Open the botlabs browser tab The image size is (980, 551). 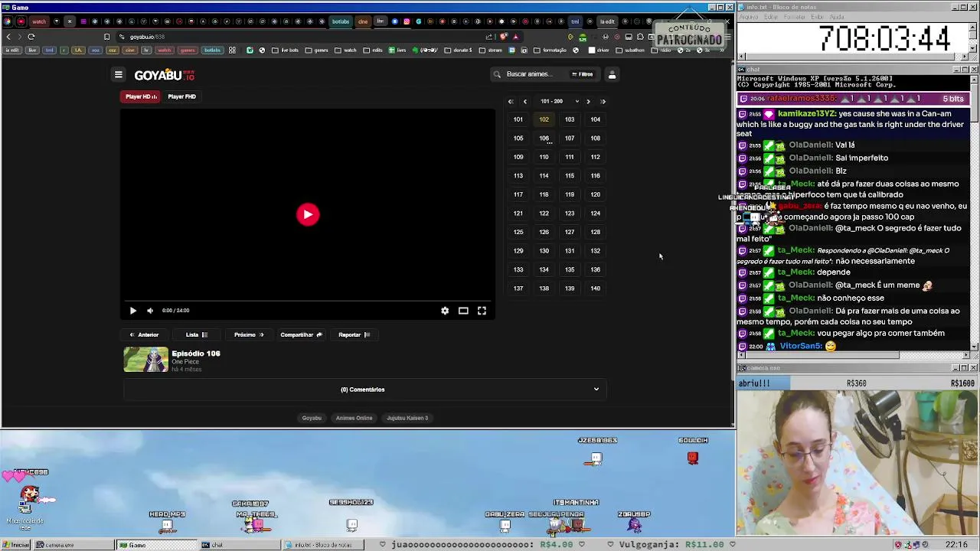tap(340, 21)
